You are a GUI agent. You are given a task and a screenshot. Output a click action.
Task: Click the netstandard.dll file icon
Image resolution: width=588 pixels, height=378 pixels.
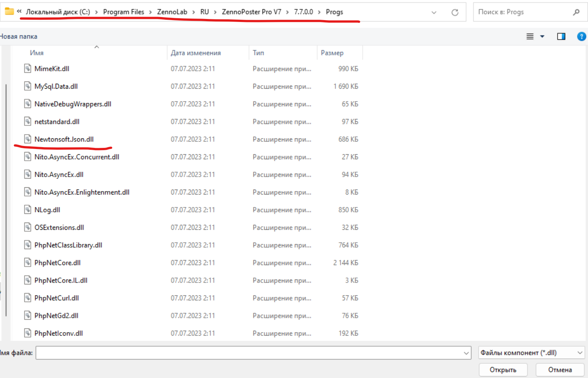tap(28, 121)
